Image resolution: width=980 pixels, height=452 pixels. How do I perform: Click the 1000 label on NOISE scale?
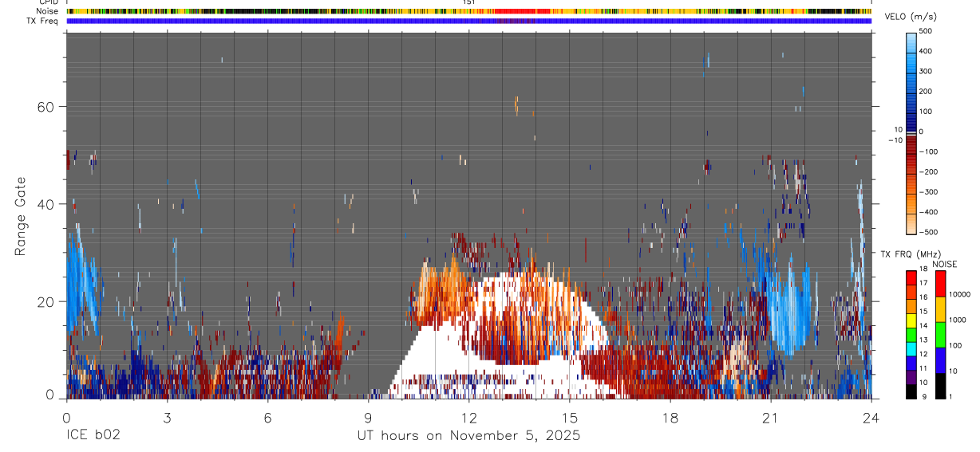[958, 320]
